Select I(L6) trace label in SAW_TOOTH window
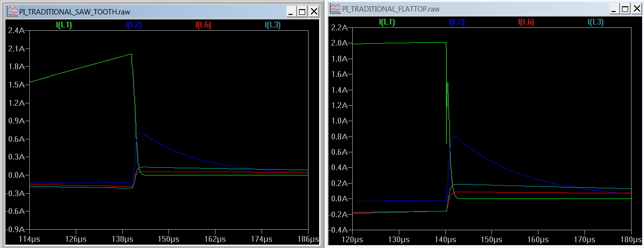Image resolution: width=644 pixels, height=248 pixels. (x=203, y=25)
